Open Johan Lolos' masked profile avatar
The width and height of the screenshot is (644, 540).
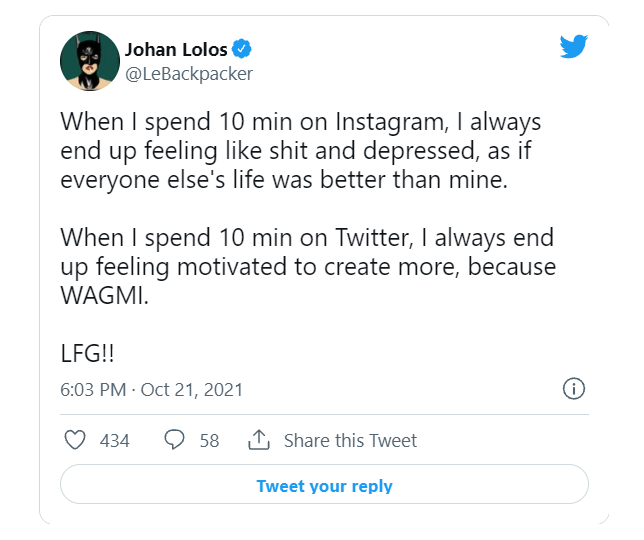pyautogui.click(x=90, y=61)
